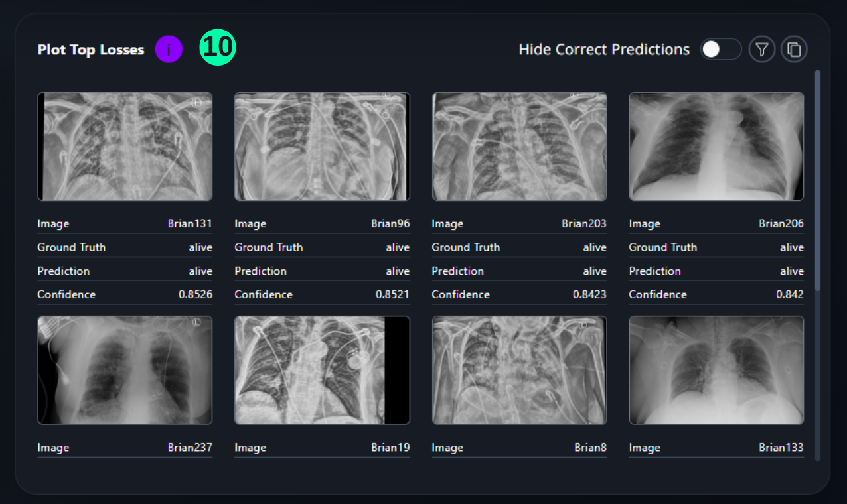
Task: Click the vertical scrollbar on right
Action: 817,179
